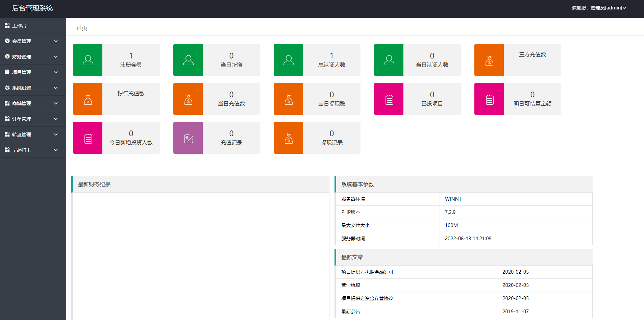Image resolution: width=644 pixels, height=320 pixels.
Task: Click the orange money bag icon for 银行充值数
Action: [x=88, y=99]
